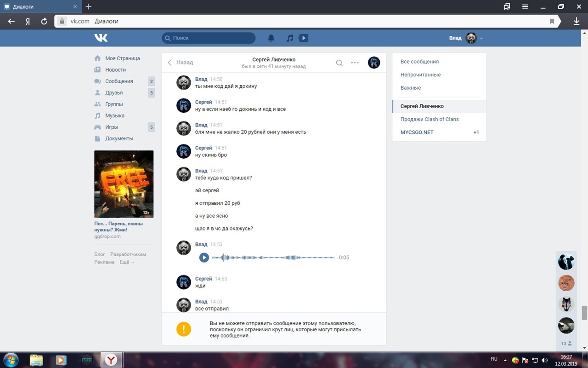Screen dimensions: 588x368
Task: Open Друзья in left sidebar
Action: pyautogui.click(x=114, y=93)
